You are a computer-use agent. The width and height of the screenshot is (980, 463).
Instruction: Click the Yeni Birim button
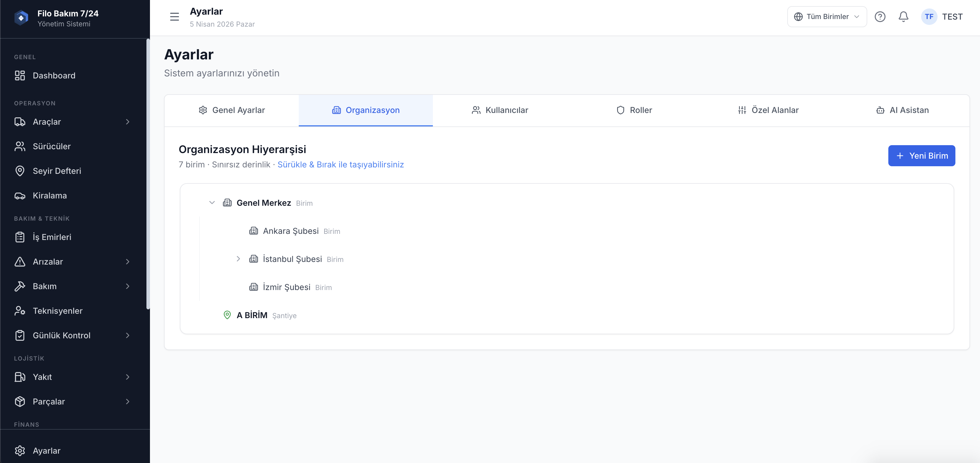(921, 156)
